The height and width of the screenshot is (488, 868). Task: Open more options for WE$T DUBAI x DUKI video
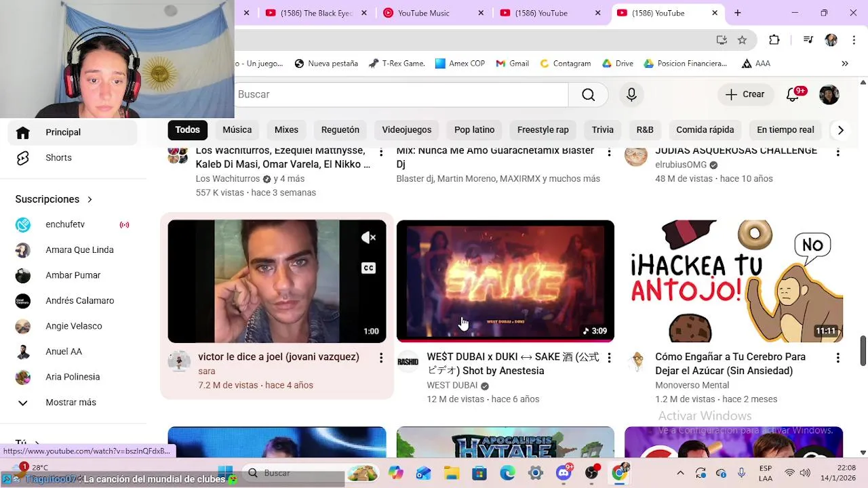[609, 358]
